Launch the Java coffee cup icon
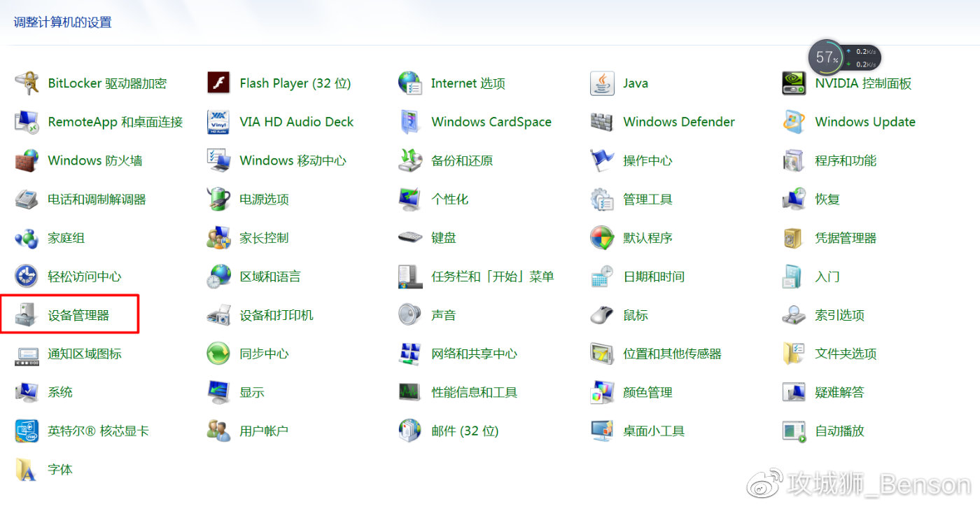The height and width of the screenshot is (509, 980). click(x=602, y=83)
